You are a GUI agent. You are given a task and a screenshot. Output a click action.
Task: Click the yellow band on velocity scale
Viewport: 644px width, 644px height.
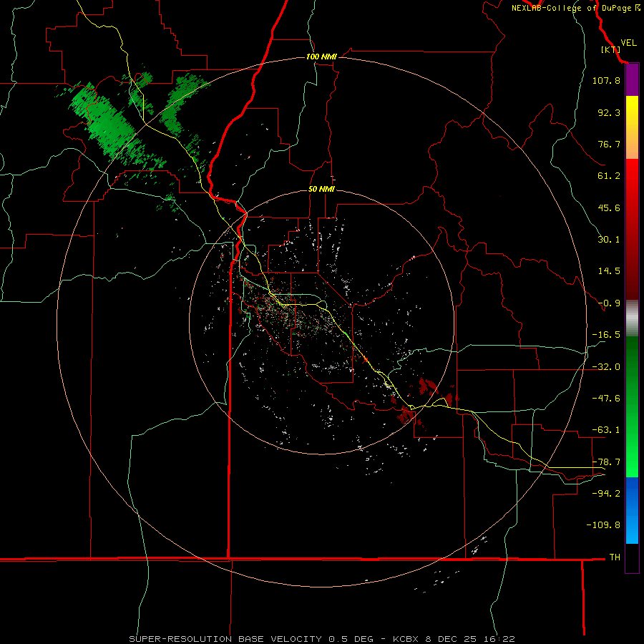pyautogui.click(x=632, y=127)
